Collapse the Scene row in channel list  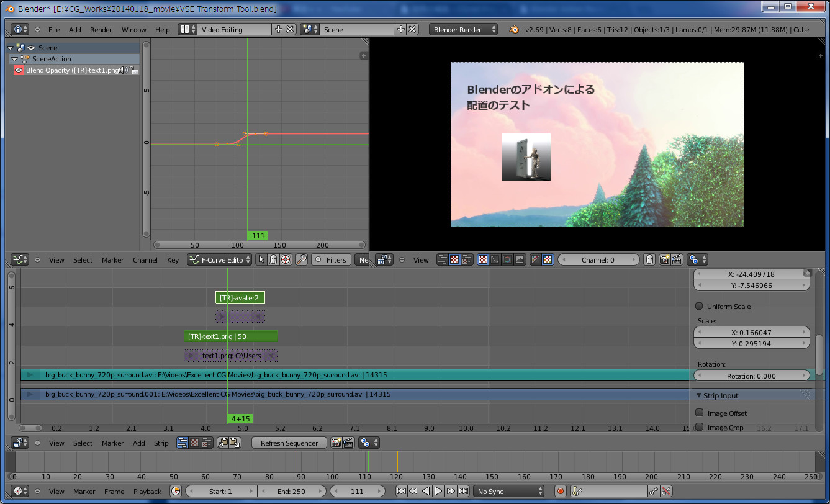(11, 48)
